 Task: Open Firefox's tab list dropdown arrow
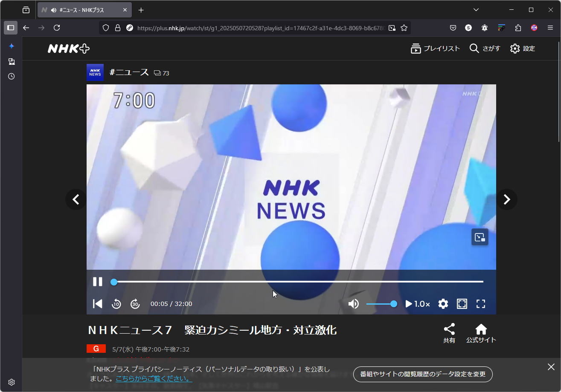pos(475,9)
